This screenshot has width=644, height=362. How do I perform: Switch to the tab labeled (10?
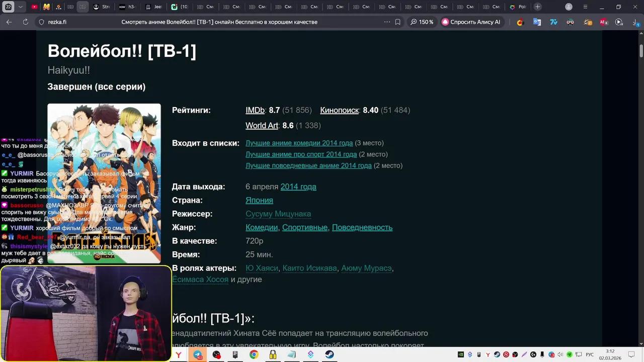(x=180, y=7)
